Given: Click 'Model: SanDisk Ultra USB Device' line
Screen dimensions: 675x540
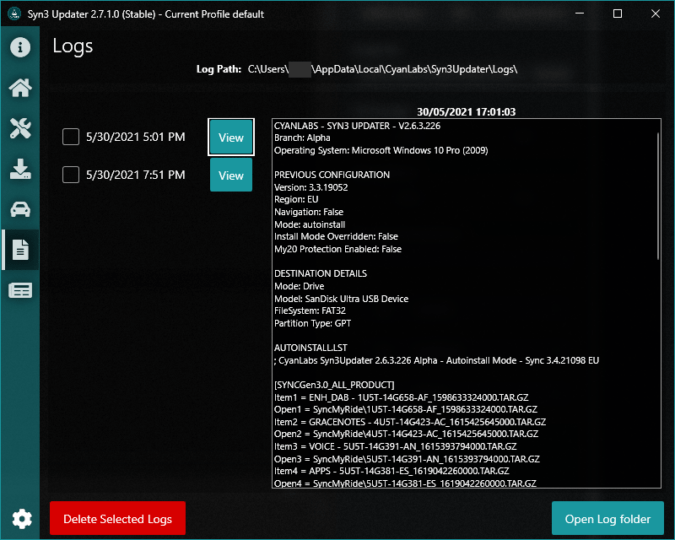Looking at the screenshot, I should click(341, 298).
